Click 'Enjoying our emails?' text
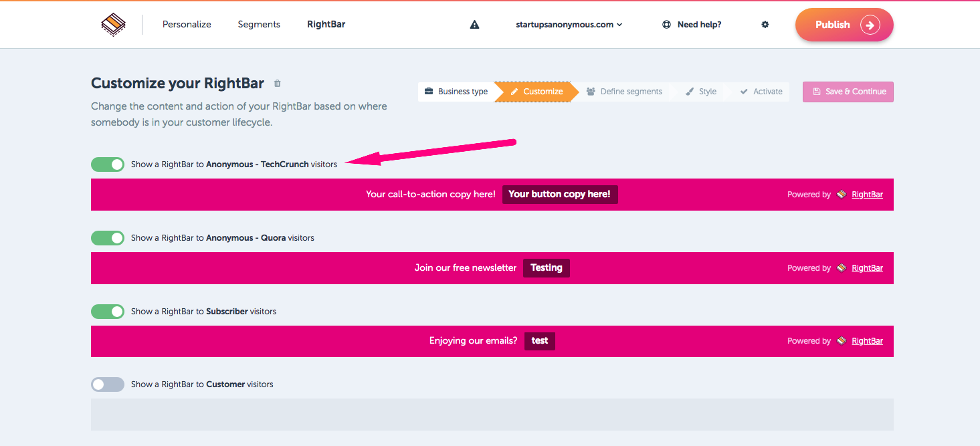980x446 pixels. pyautogui.click(x=474, y=341)
